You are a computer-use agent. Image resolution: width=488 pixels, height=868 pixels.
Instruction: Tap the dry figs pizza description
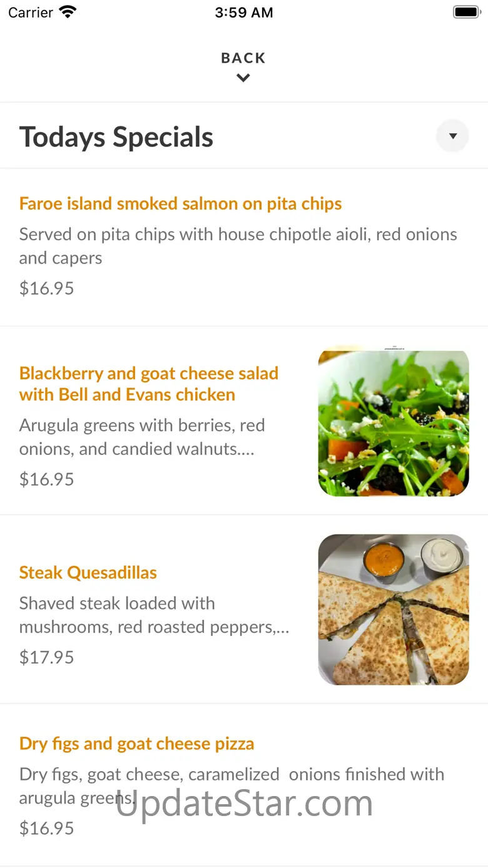[232, 786]
